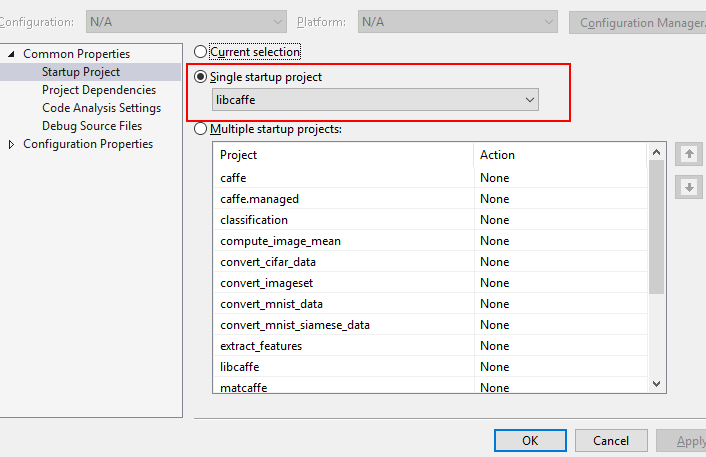The image size is (706, 457).
Task: Select Debug Source Files item
Action: (92, 126)
